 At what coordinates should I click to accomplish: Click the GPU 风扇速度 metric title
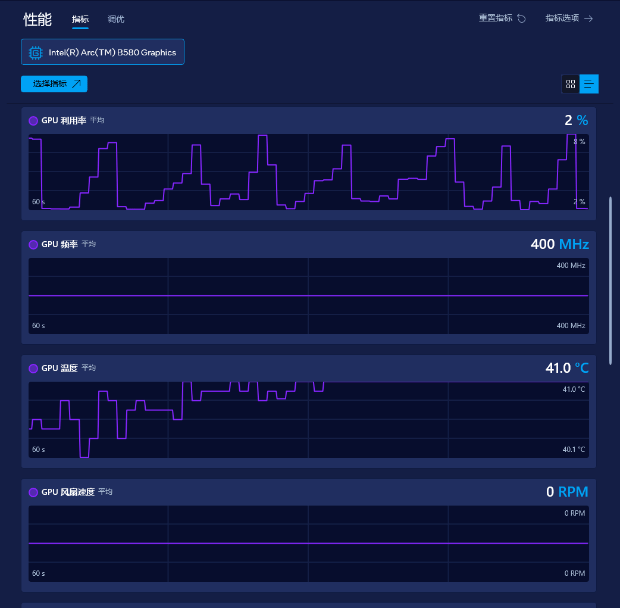[68, 492]
